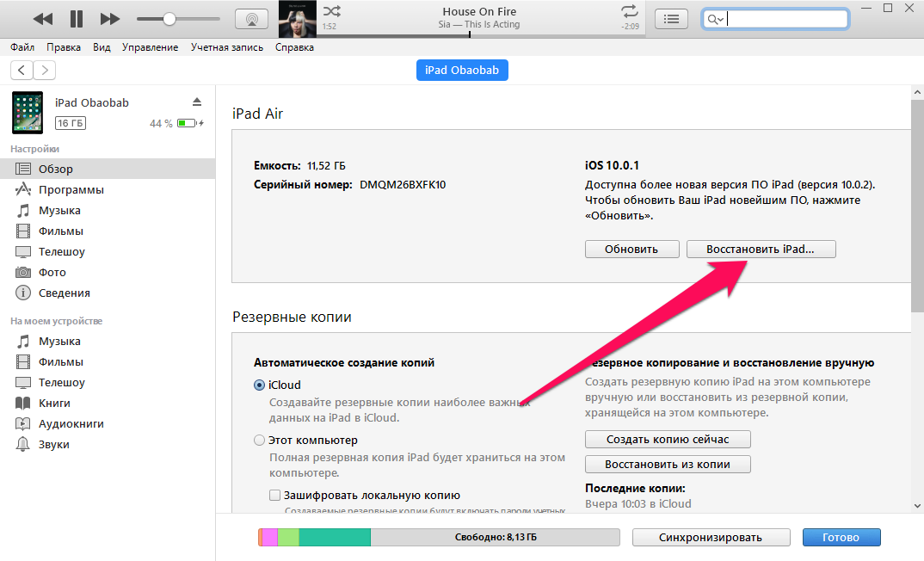
Task: Open the Файл menu
Action: coord(22,47)
